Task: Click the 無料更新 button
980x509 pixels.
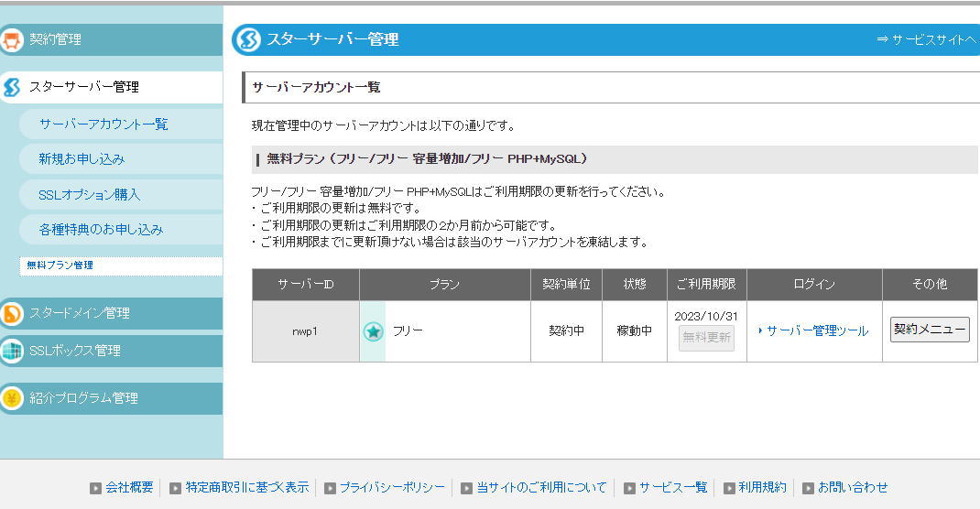Action: pos(706,338)
